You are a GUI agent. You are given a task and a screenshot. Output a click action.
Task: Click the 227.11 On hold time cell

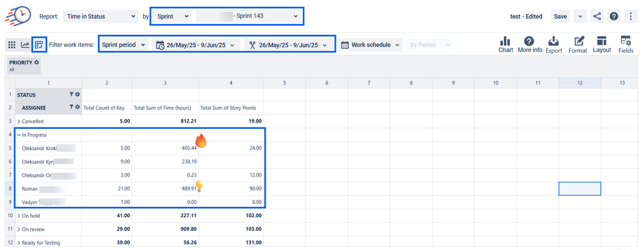[165, 215]
